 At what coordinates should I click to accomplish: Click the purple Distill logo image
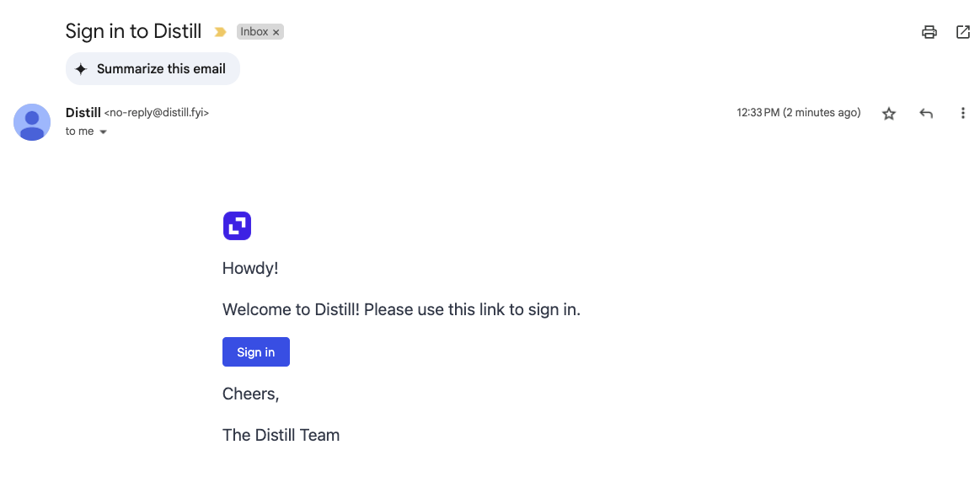coord(237,226)
